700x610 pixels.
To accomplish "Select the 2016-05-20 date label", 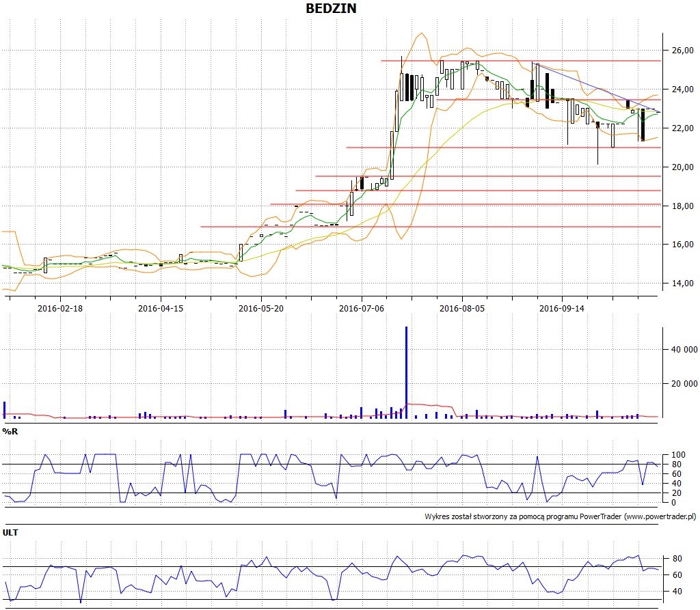I will 261,308.
